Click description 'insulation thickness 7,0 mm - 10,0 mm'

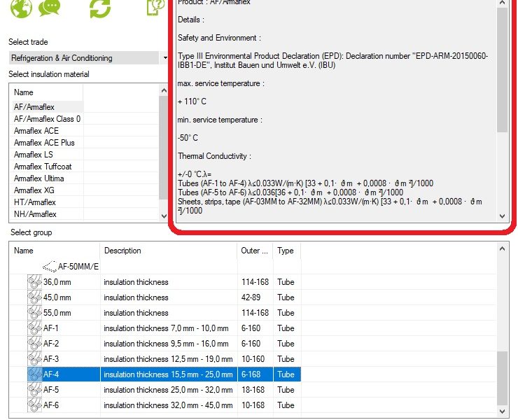pos(166,328)
